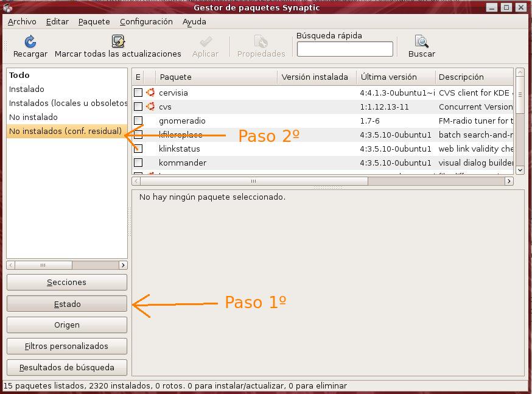Screen dimensions: 532x394
Task: Click 'visual dialog builder' description cell
Action: tap(475, 163)
